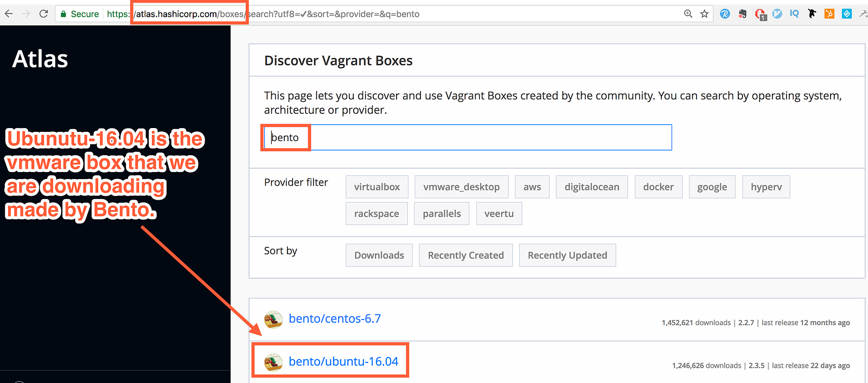Open the blue R extension icon
This screenshot has width=868, height=383.
tap(725, 14)
